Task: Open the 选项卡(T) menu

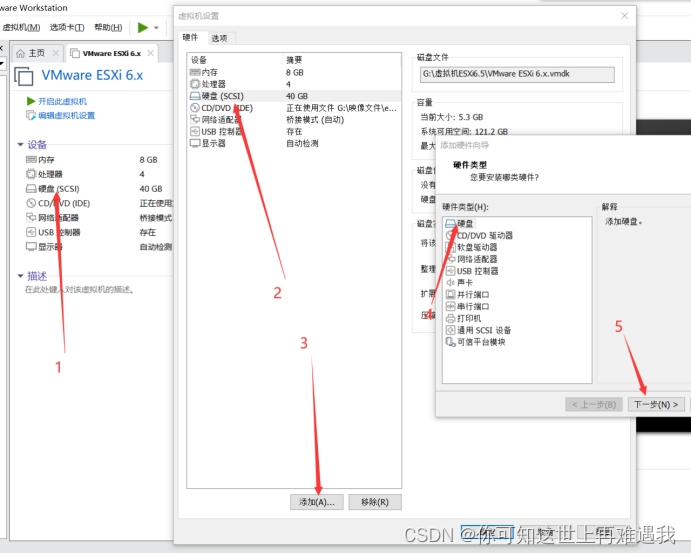Action: pyautogui.click(x=67, y=27)
